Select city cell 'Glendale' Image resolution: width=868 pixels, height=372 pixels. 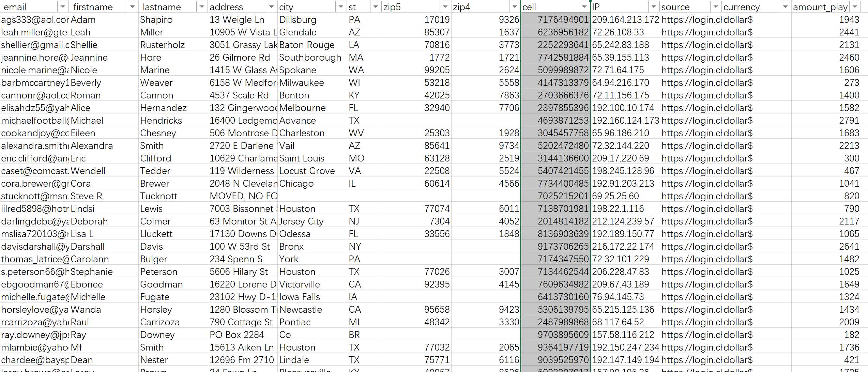313,32
